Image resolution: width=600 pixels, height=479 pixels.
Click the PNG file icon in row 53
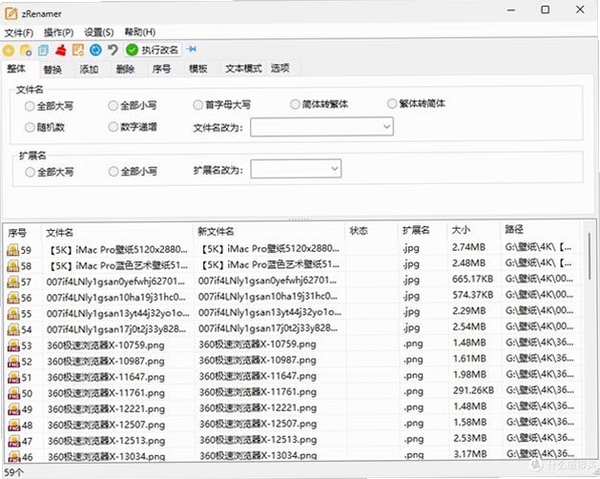click(13, 345)
